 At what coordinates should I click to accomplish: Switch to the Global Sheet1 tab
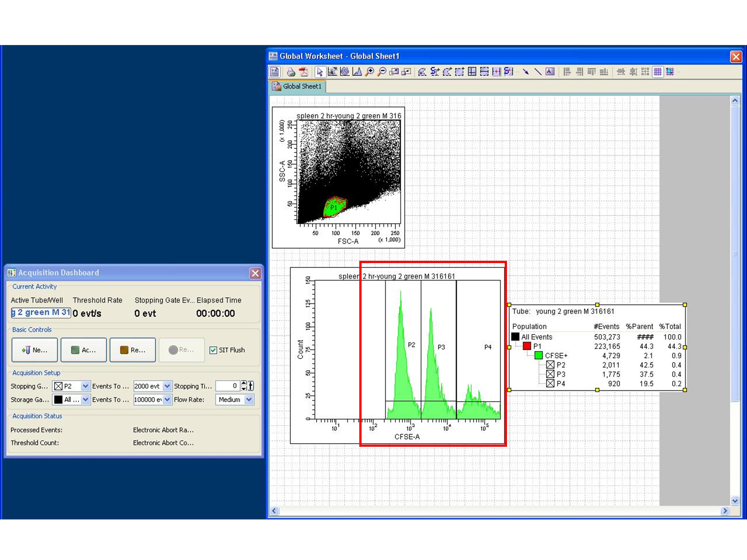[297, 86]
